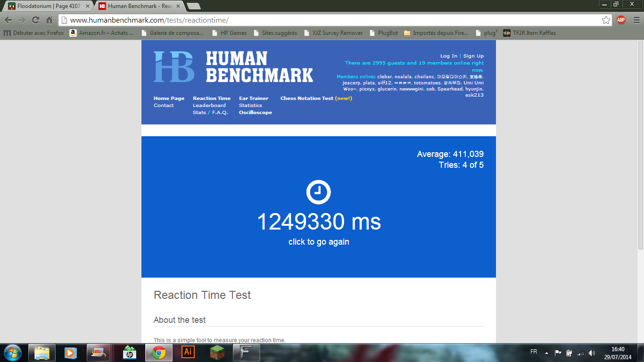Click the Chrome home button

(x=49, y=20)
